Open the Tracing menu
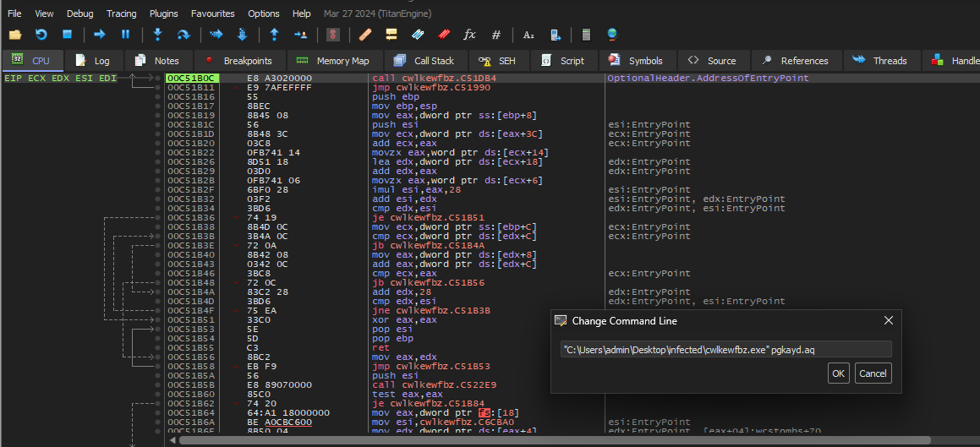Screen dimensions: 980x447 pos(121,14)
